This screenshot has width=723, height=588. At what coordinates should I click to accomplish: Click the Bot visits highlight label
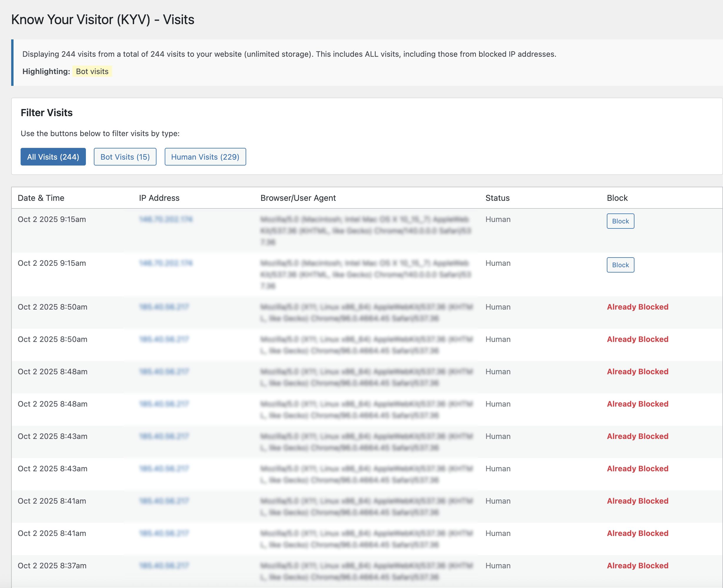[x=92, y=71]
